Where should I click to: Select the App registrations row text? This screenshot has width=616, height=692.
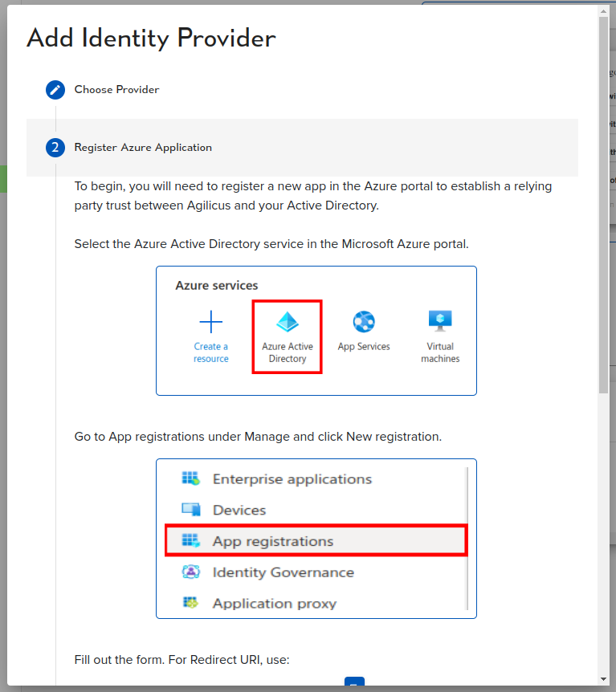(273, 542)
